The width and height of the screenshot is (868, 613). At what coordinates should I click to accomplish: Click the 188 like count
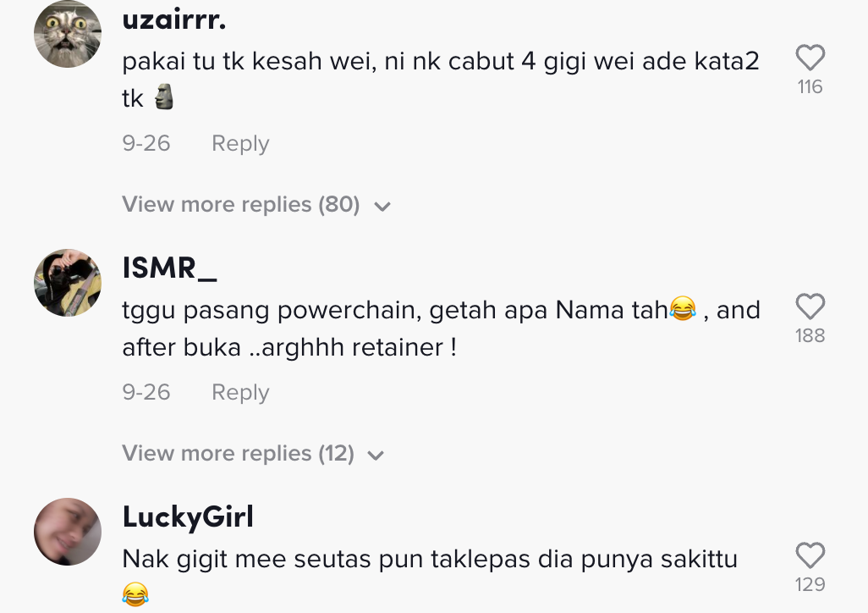pos(810,336)
